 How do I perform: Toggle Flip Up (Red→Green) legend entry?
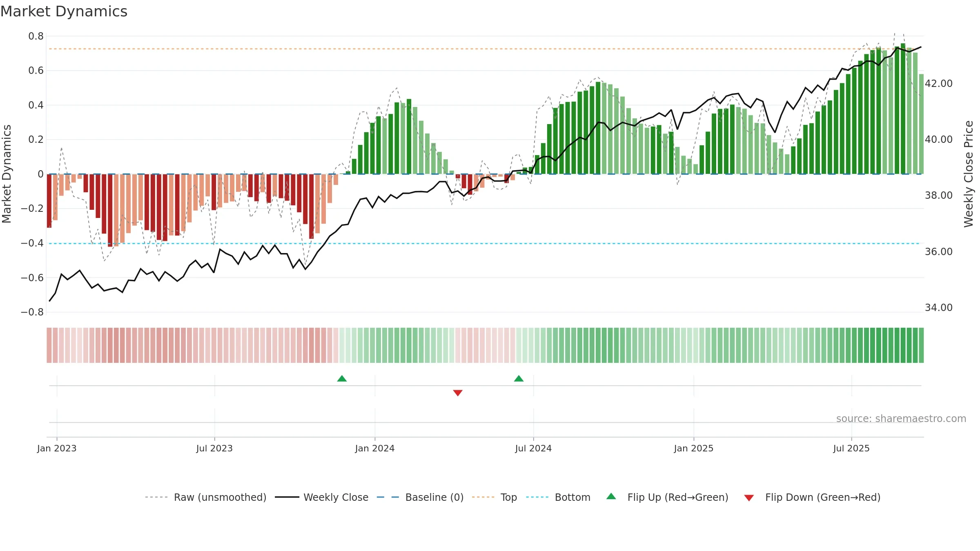pos(667,497)
